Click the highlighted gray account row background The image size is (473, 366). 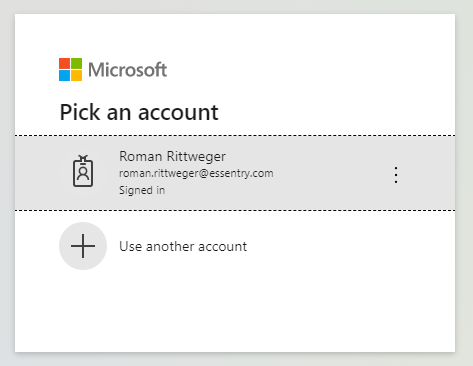pos(235,173)
